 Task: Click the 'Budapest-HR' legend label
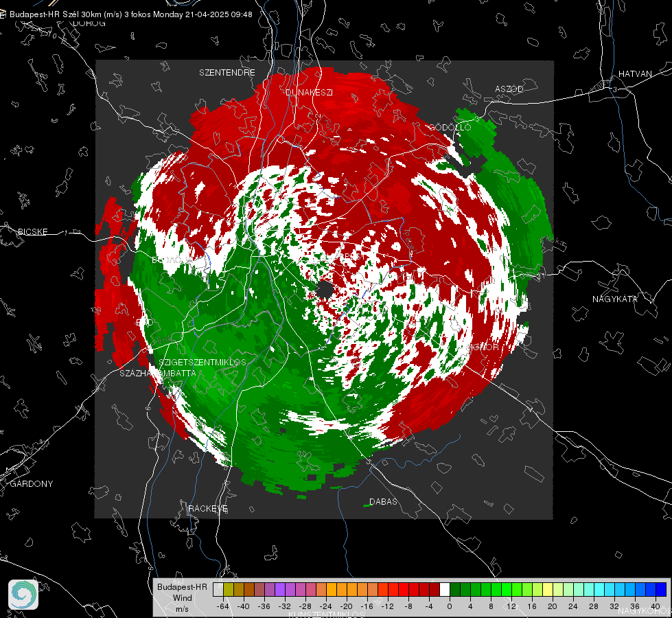coord(182,586)
